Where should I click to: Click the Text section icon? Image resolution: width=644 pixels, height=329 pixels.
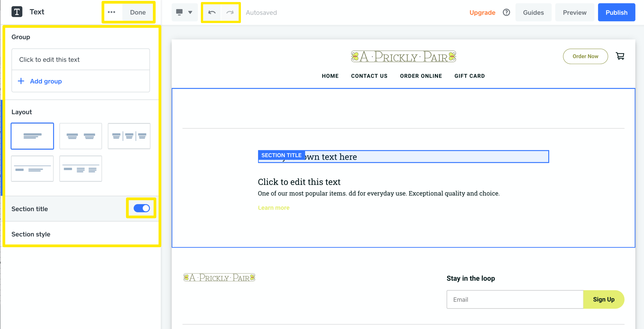17,12
